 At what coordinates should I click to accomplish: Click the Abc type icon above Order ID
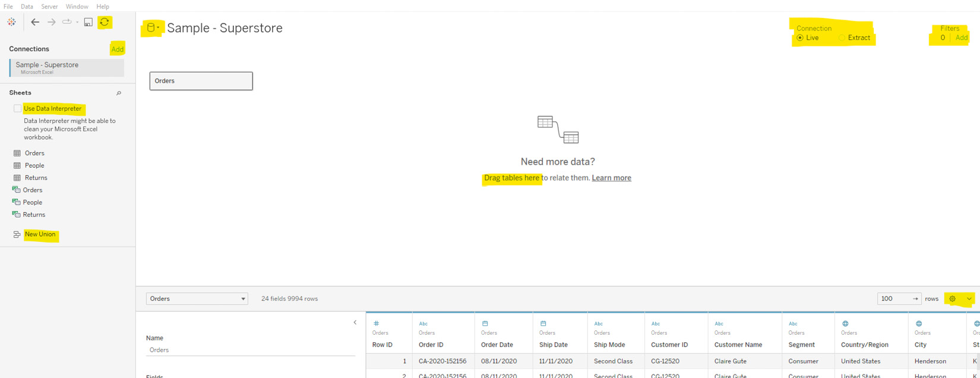pyautogui.click(x=423, y=324)
